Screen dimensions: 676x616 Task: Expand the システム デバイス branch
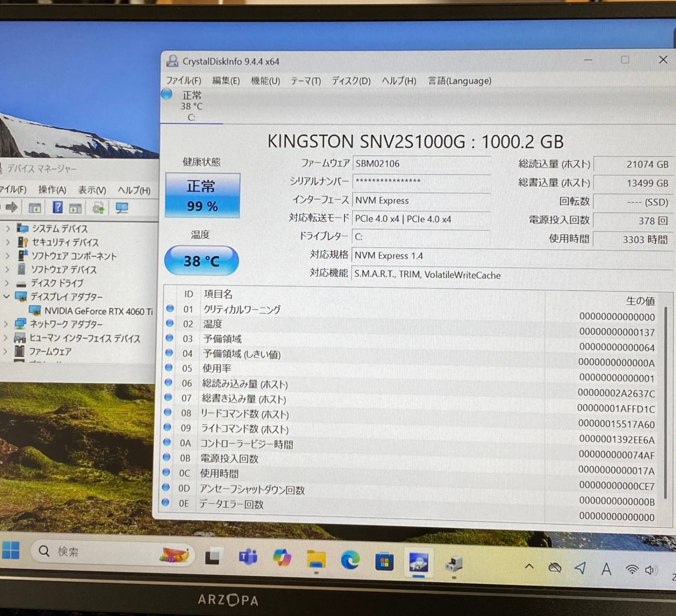tap(8, 229)
